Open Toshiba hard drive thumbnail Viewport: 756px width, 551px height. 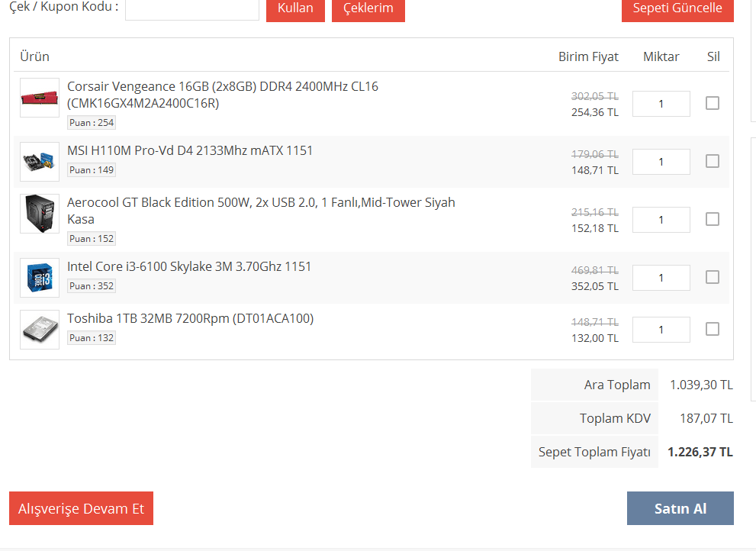coord(40,330)
